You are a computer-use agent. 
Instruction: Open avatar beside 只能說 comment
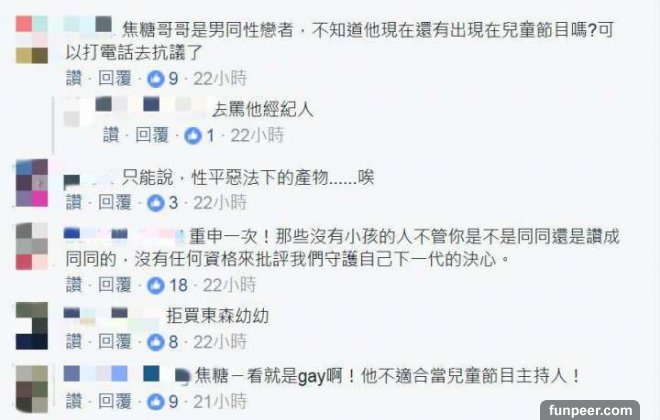point(32,183)
